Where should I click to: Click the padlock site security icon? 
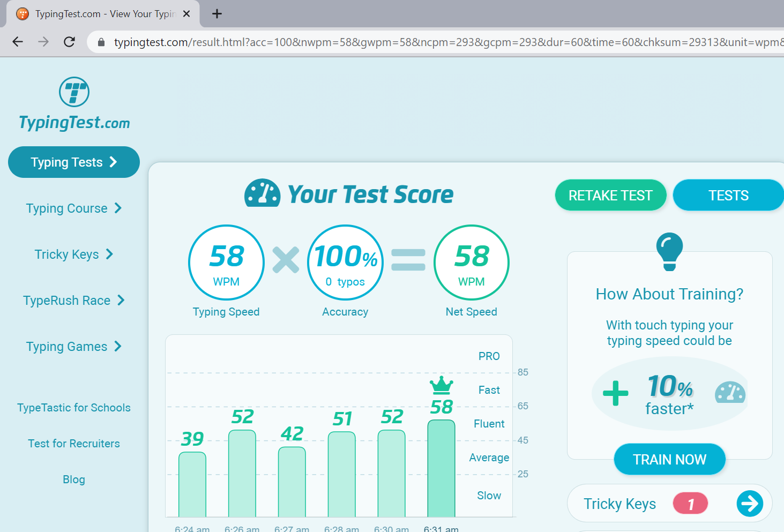tap(101, 42)
